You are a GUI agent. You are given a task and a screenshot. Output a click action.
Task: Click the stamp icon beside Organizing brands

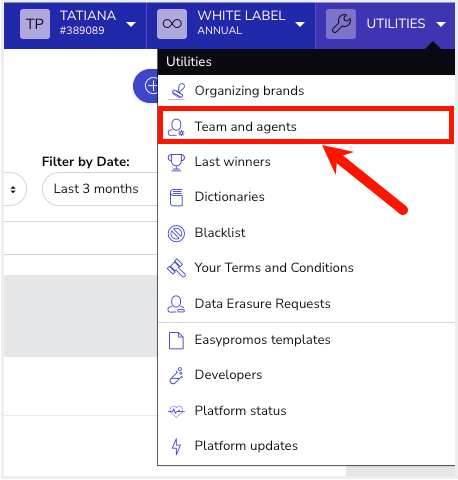(x=177, y=91)
